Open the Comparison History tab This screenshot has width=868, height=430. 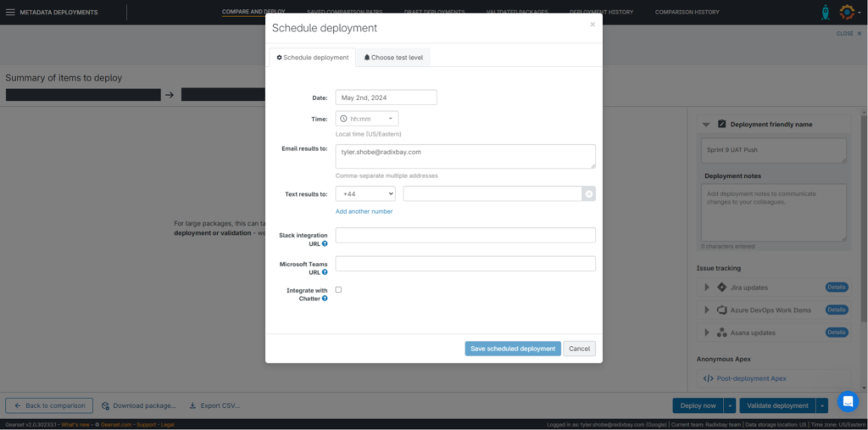[x=687, y=12]
